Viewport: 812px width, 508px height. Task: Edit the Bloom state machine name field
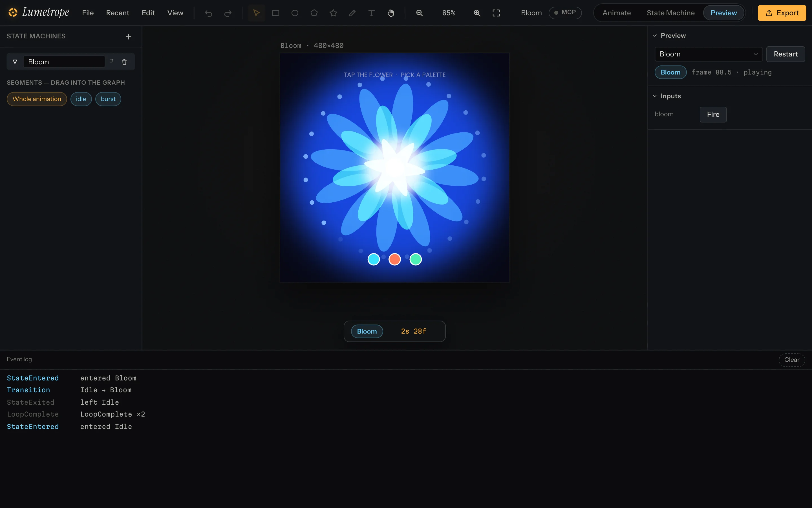(64, 62)
